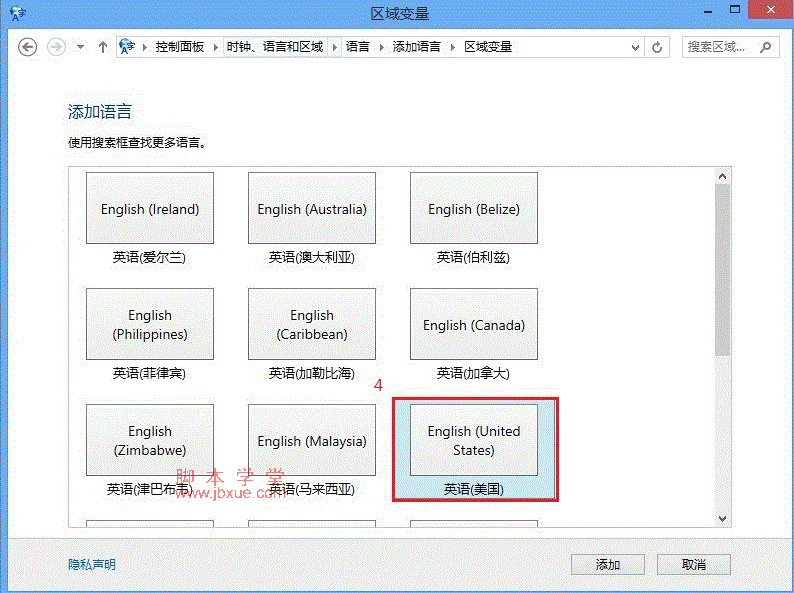Click the 英语(美国) label
This screenshot has height=593, width=794.
click(x=473, y=489)
